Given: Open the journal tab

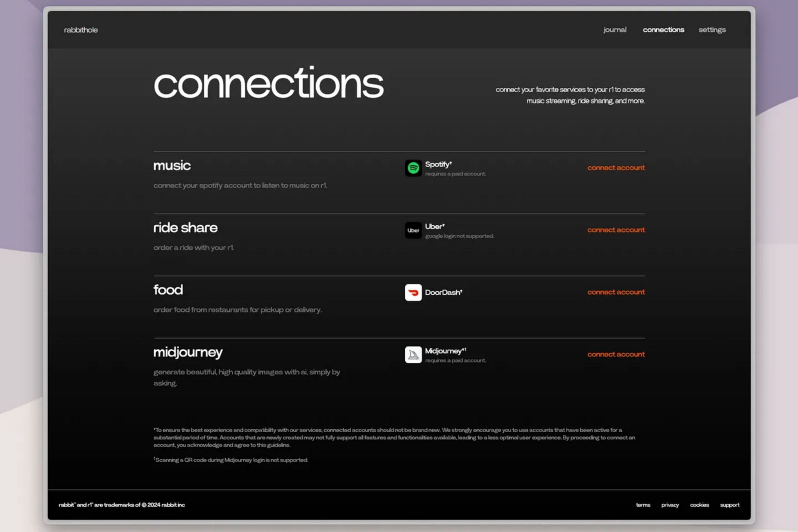Looking at the screenshot, I should pos(615,30).
